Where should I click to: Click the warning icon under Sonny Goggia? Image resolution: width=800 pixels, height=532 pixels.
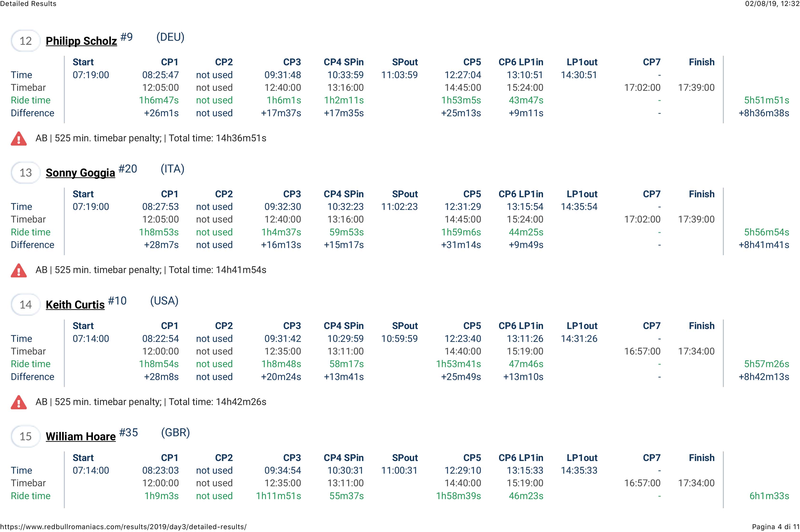pos(19,270)
